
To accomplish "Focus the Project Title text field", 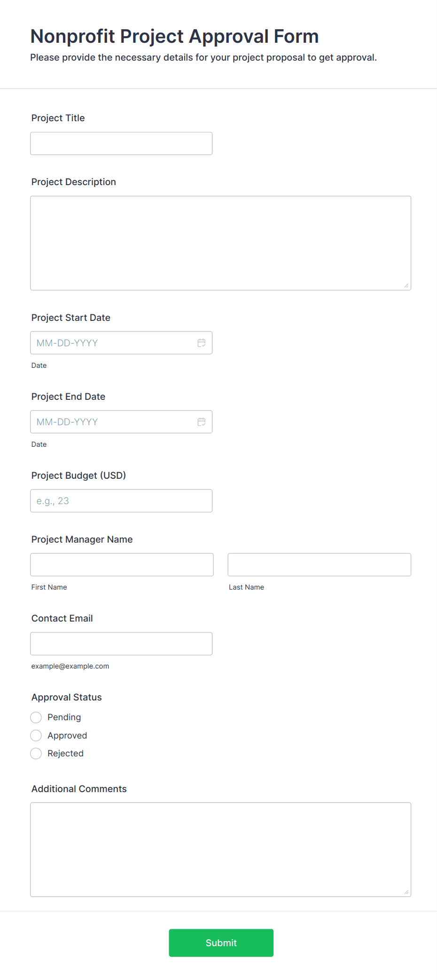I will pos(121,143).
